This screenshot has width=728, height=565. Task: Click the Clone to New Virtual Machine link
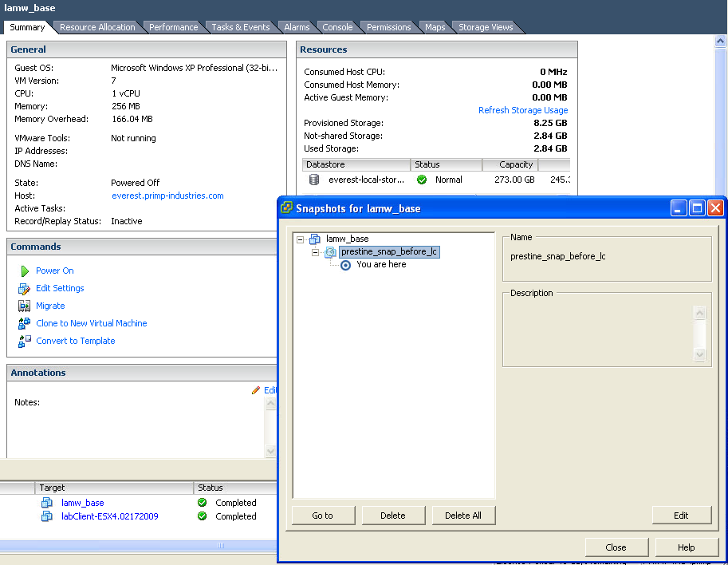pyautogui.click(x=92, y=323)
